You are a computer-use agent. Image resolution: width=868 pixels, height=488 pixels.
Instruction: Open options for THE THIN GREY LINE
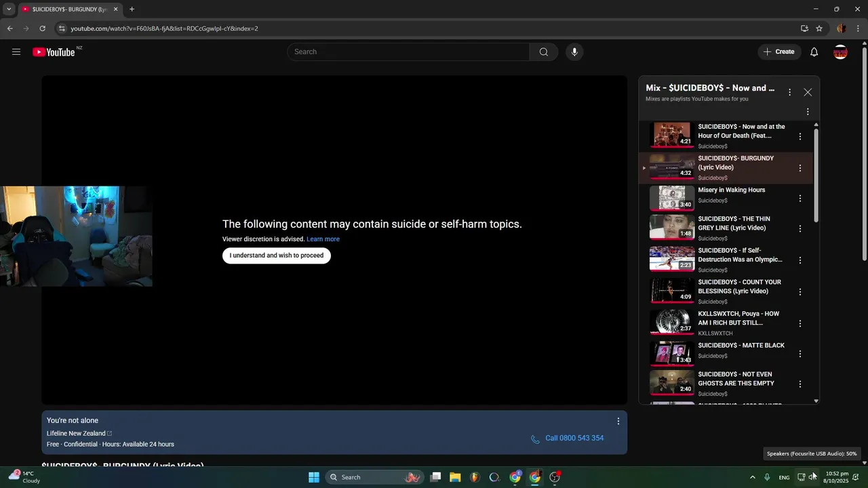[800, 228]
